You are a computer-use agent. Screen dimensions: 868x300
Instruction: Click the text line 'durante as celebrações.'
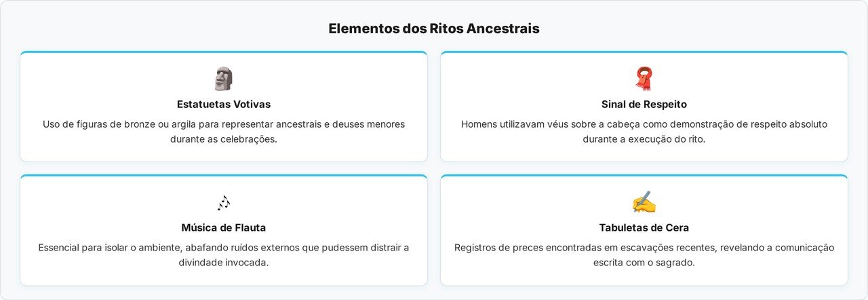224,139
